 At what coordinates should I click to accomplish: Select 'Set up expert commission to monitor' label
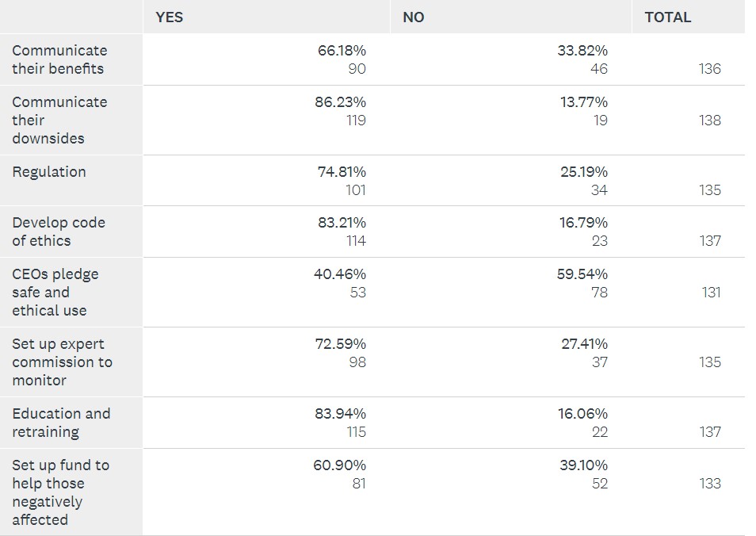coord(62,362)
